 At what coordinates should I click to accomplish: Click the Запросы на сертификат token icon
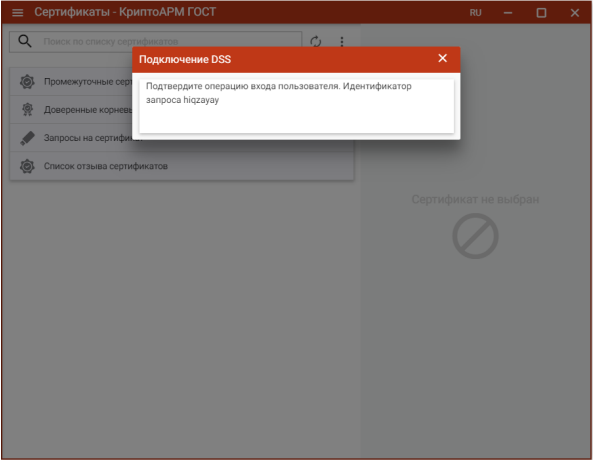[x=27, y=138]
